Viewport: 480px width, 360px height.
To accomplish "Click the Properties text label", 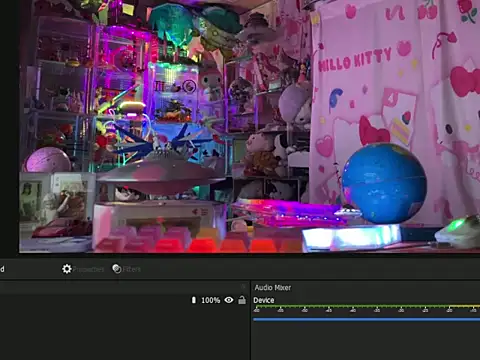I will coord(89,269).
